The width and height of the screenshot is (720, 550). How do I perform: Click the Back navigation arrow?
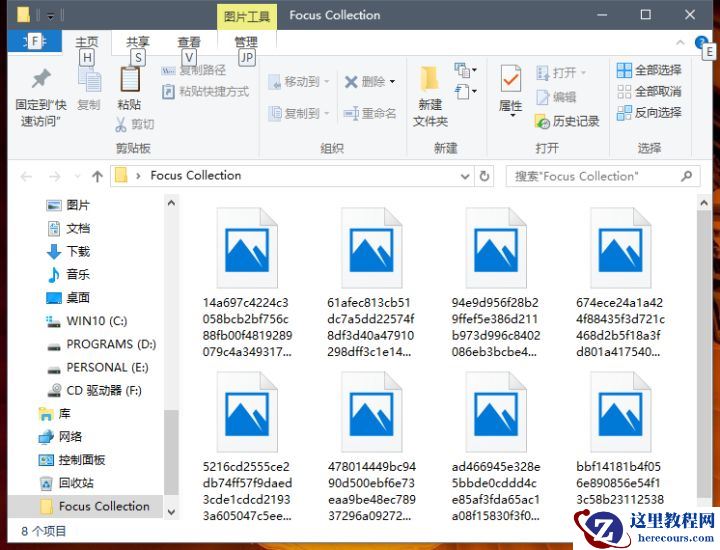pyautogui.click(x=27, y=176)
